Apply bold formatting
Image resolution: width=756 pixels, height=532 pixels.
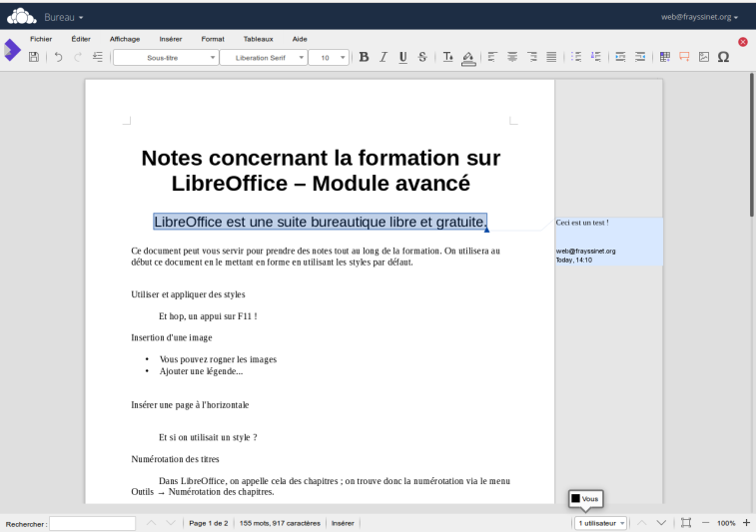pyautogui.click(x=364, y=57)
